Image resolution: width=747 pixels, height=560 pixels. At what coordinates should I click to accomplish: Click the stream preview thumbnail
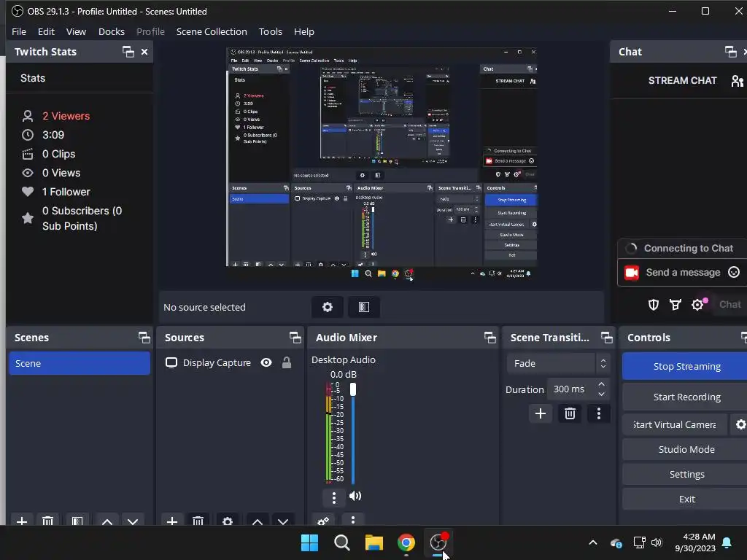381,164
